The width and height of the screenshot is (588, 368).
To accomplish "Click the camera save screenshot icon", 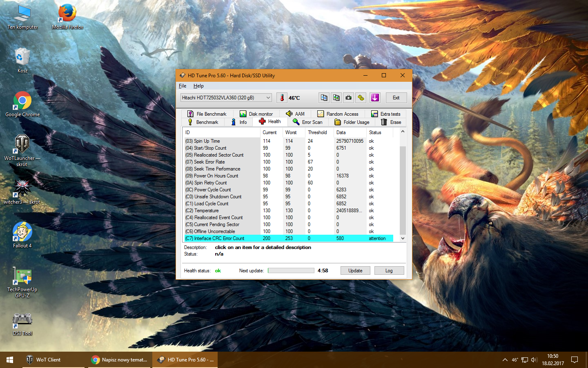I will pyautogui.click(x=348, y=98).
